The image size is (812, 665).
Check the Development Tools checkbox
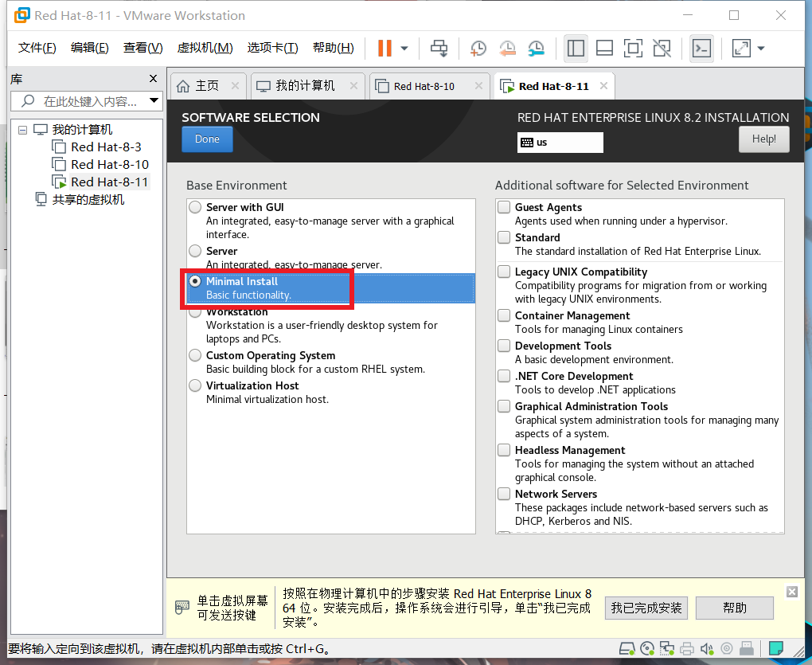click(x=504, y=346)
